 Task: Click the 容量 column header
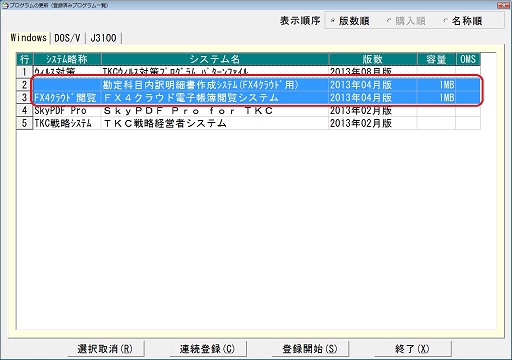(436, 59)
